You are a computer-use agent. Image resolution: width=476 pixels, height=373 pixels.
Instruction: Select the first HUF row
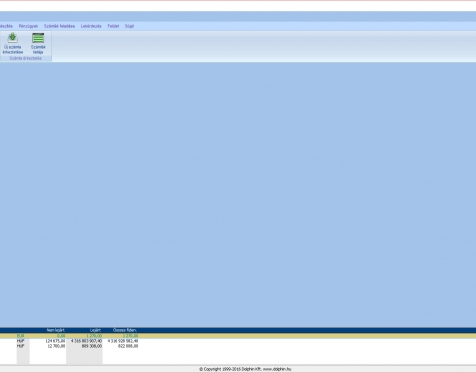(x=238, y=341)
